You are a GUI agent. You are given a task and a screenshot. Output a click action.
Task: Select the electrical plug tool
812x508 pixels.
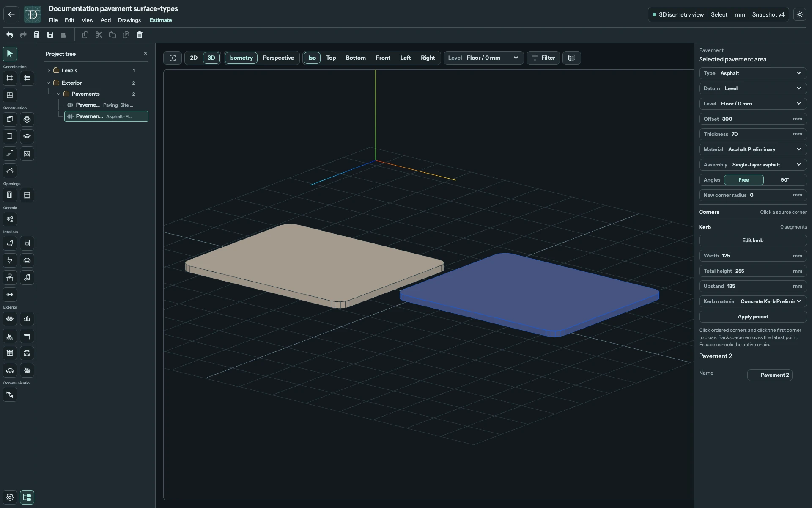click(10, 260)
